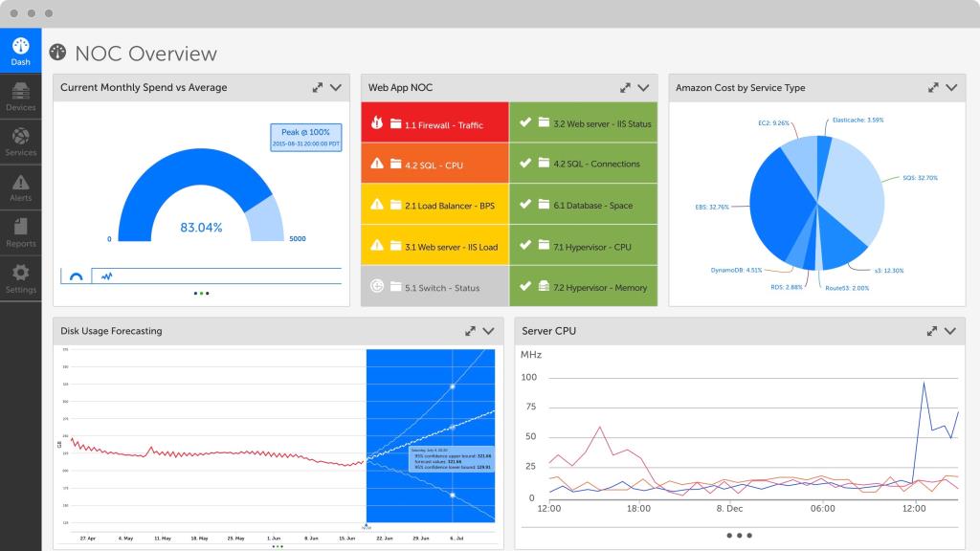Click the flame icon on Firewall - Traffic
The height and width of the screenshot is (551, 980).
378,121
